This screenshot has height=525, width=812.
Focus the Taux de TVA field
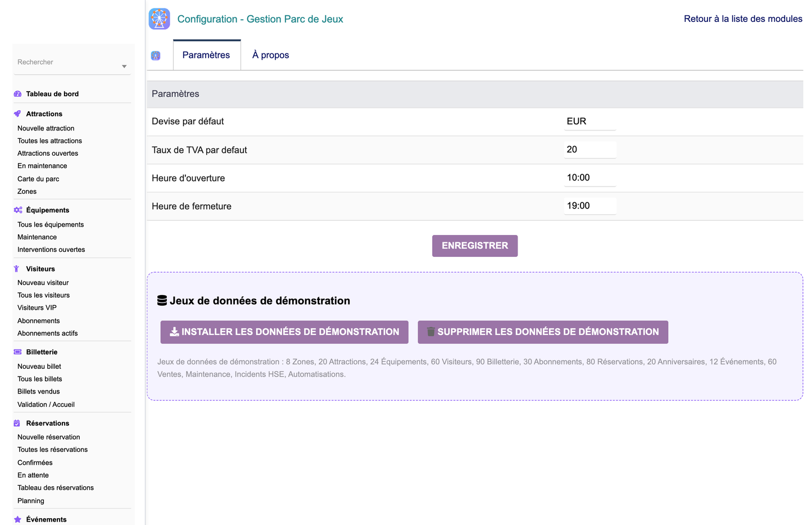[x=590, y=150]
